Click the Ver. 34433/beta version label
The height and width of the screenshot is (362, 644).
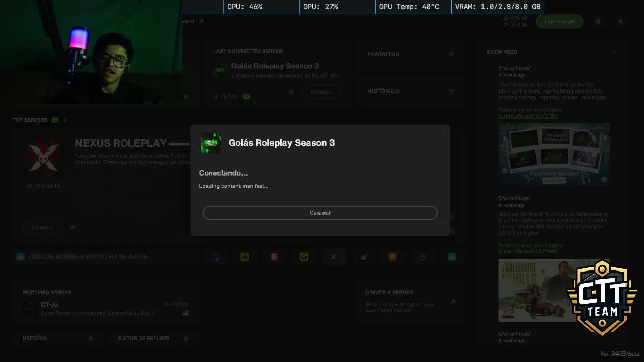coord(620,354)
